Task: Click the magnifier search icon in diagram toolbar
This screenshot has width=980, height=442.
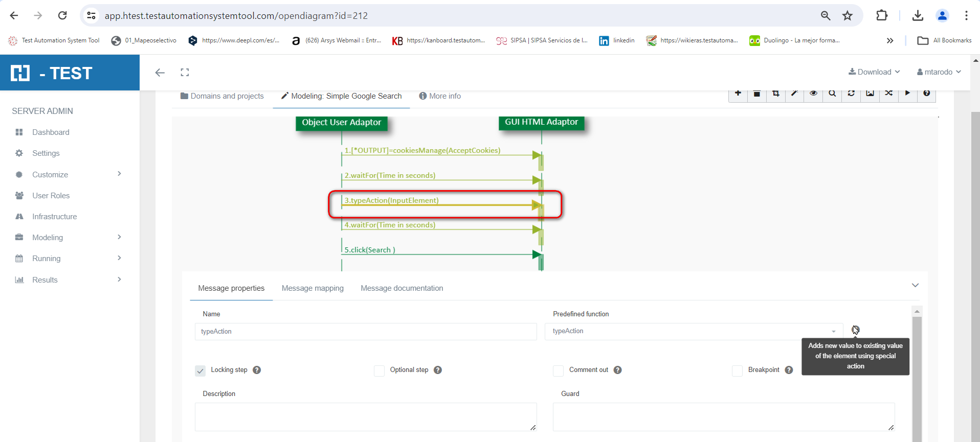Action: coord(832,94)
